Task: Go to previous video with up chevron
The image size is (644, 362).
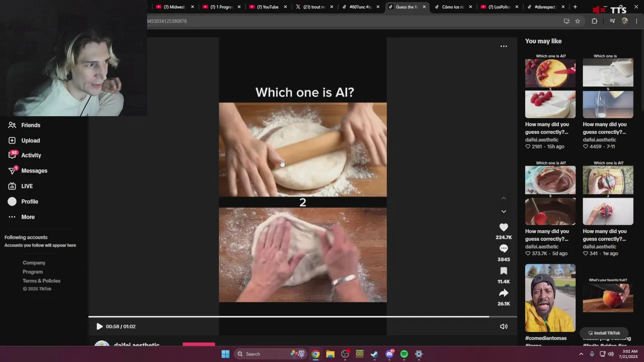Action: click(504, 199)
